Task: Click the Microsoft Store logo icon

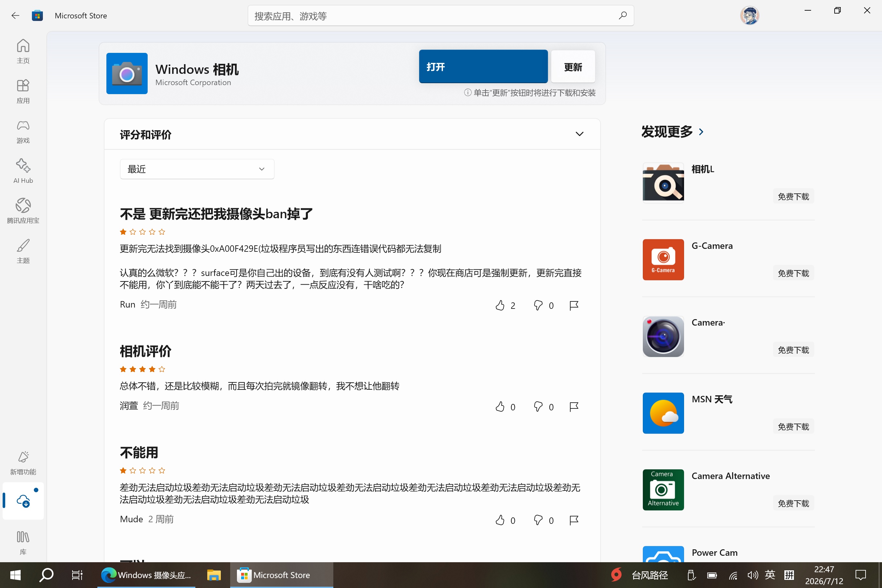Action: (37, 15)
